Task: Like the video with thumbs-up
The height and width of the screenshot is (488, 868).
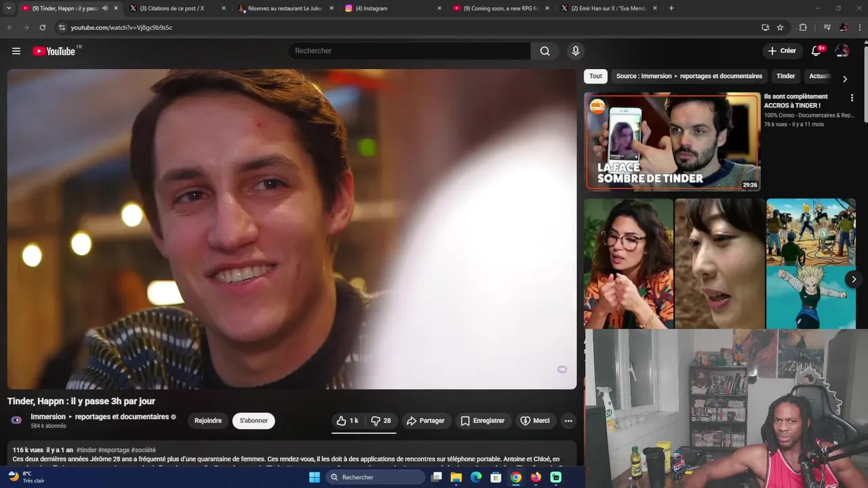Action: point(348,421)
